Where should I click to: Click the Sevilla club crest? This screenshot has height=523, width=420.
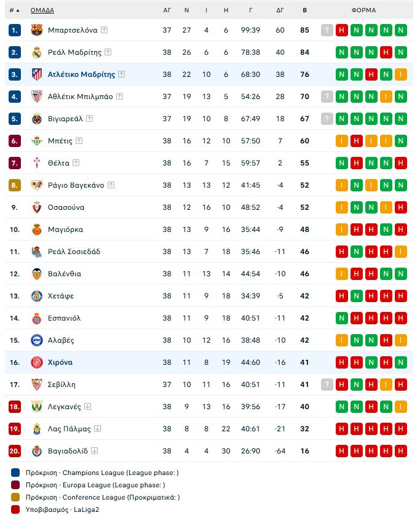pos(37,385)
